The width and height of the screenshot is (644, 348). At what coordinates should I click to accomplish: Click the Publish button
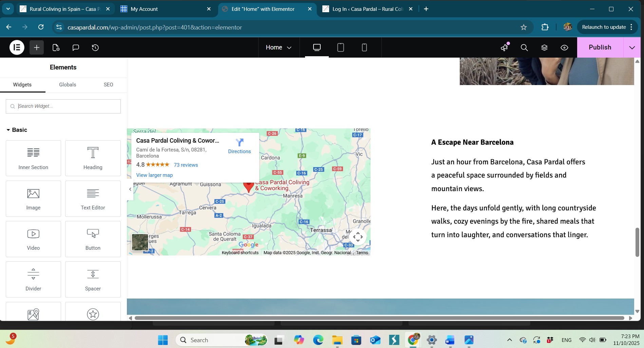[x=600, y=47]
